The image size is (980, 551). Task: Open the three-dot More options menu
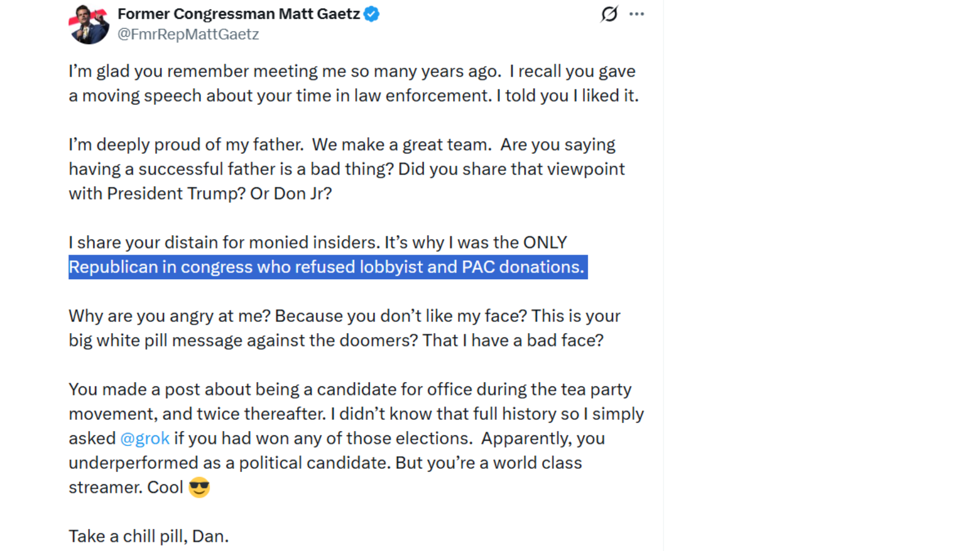pos(636,13)
